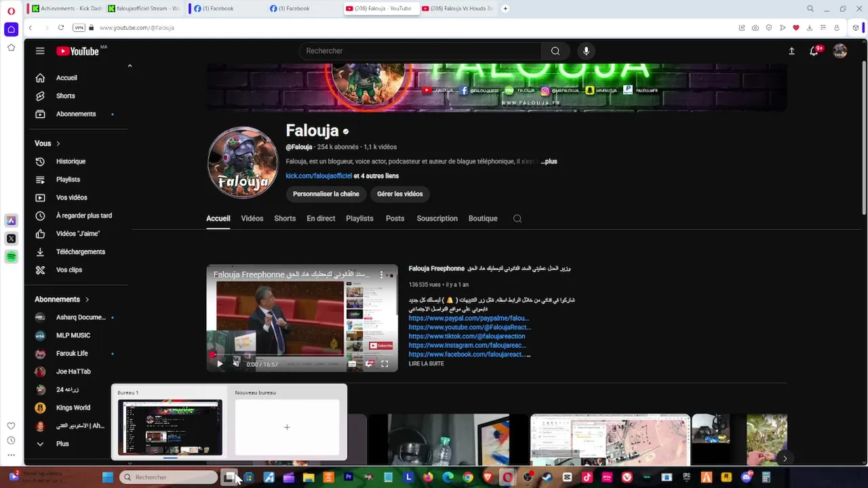The height and width of the screenshot is (488, 868).
Task: Mute the featured video player
Action: (x=236, y=364)
